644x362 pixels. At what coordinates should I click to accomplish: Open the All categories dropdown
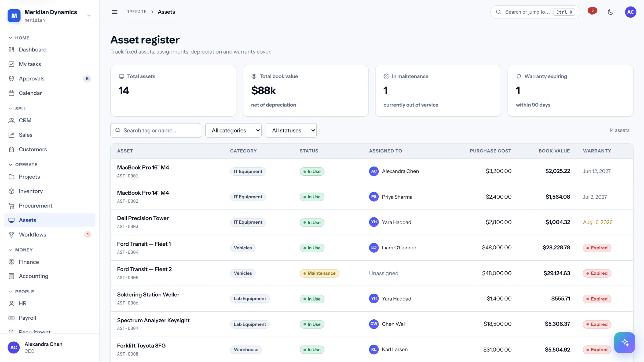click(x=233, y=130)
